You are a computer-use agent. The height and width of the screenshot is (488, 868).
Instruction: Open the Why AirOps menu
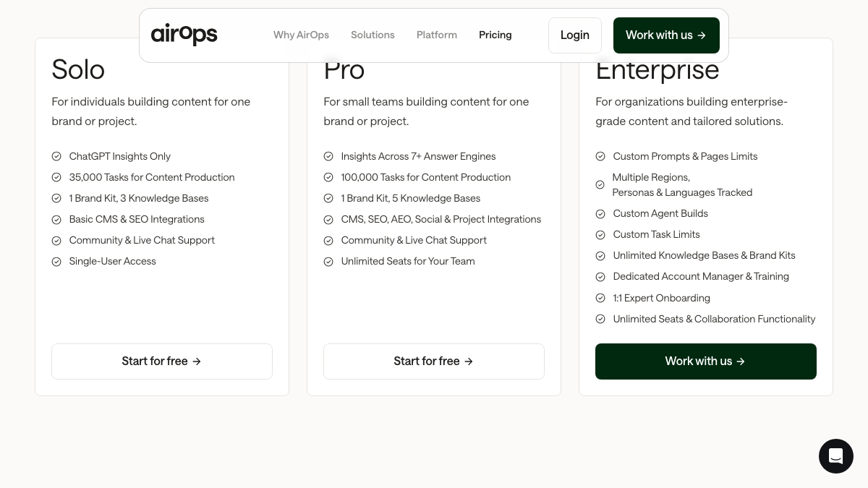(301, 35)
